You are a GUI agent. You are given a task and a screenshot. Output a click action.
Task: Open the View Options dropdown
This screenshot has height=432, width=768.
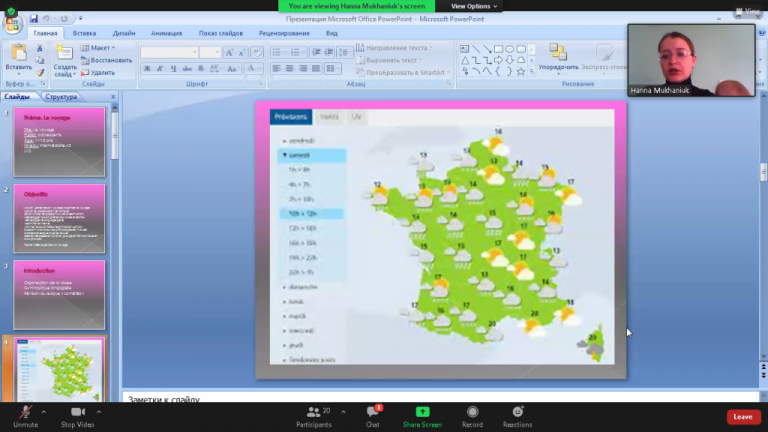[474, 6]
